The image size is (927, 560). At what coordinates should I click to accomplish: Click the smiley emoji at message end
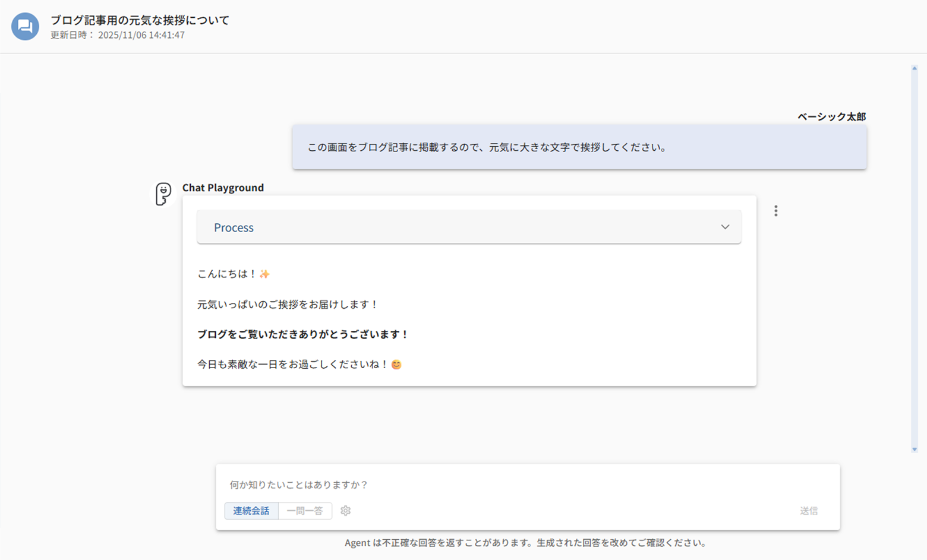coord(396,364)
